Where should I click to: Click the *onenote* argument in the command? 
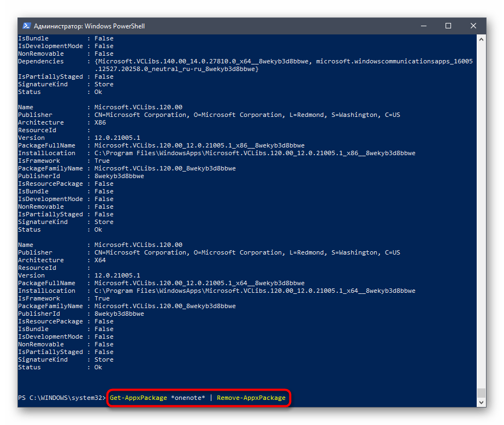point(188,398)
